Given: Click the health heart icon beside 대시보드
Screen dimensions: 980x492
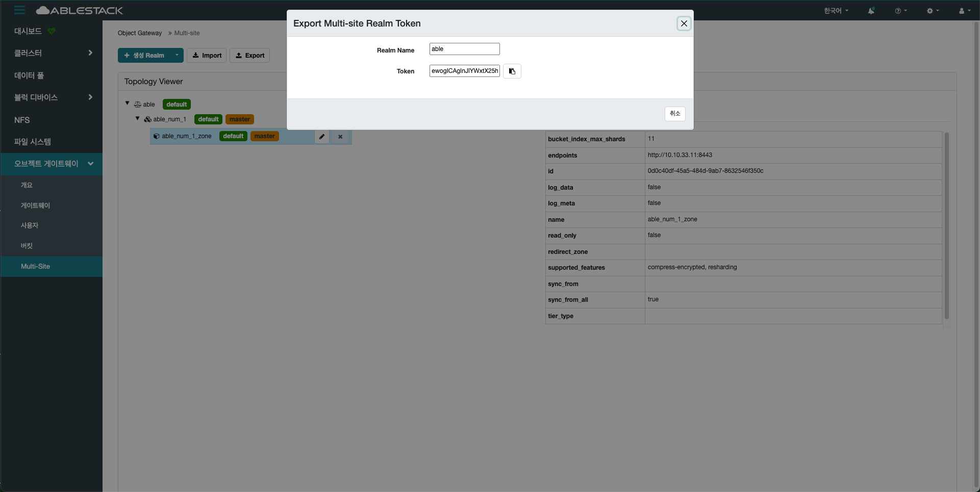Looking at the screenshot, I should (51, 31).
